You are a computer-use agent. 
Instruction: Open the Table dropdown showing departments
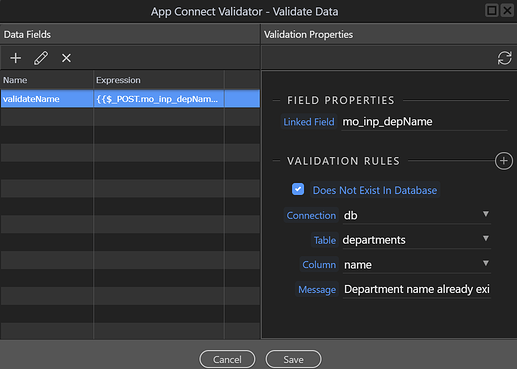coord(416,240)
